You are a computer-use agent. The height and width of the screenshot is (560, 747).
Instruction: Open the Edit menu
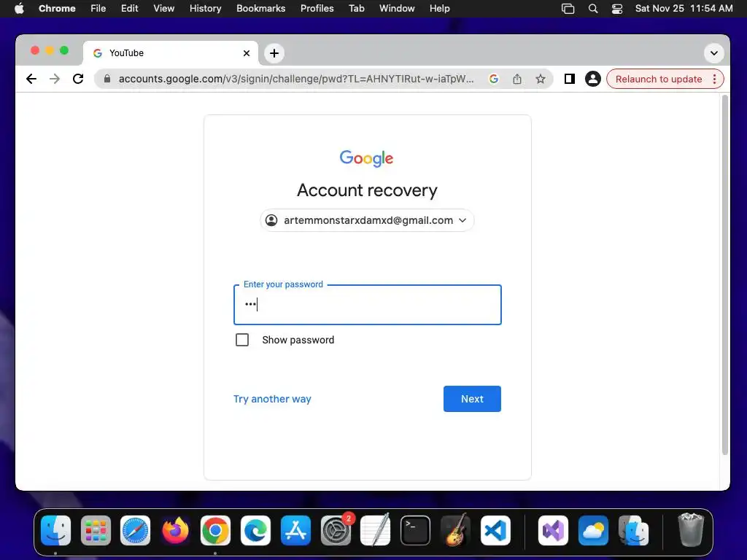[x=130, y=9]
